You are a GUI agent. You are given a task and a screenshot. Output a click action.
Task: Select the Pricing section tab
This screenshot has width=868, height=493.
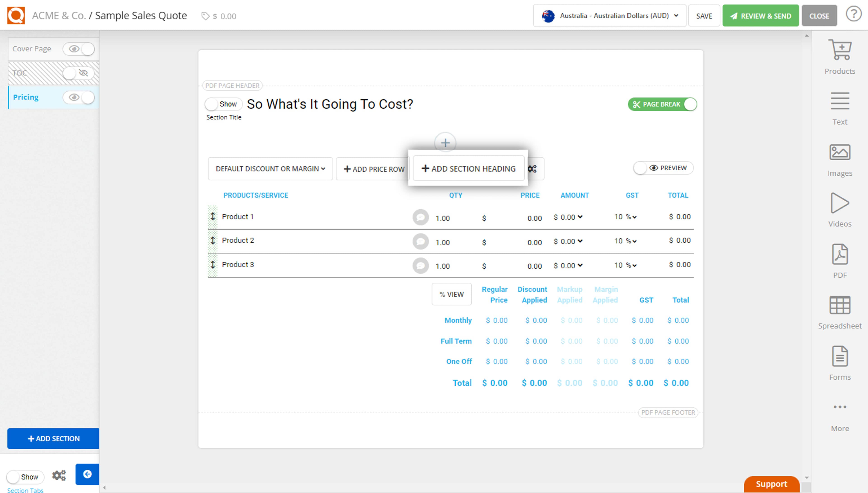[x=26, y=97]
